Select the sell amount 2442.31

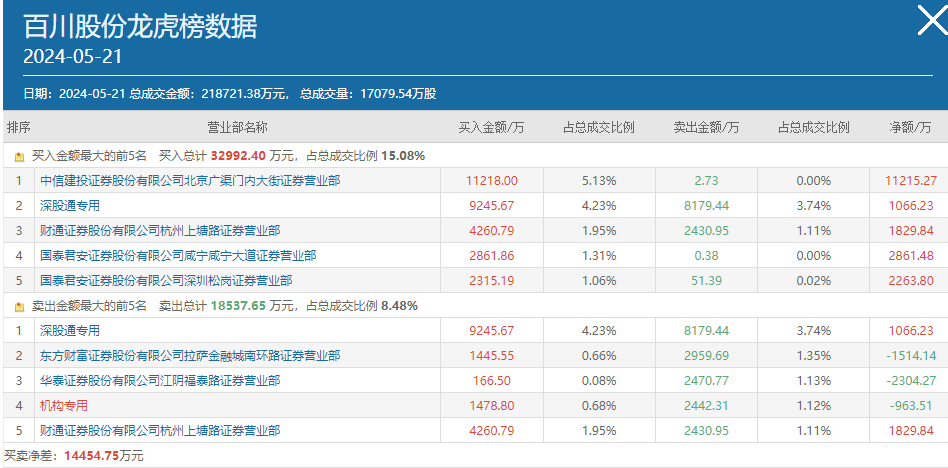pos(706,406)
